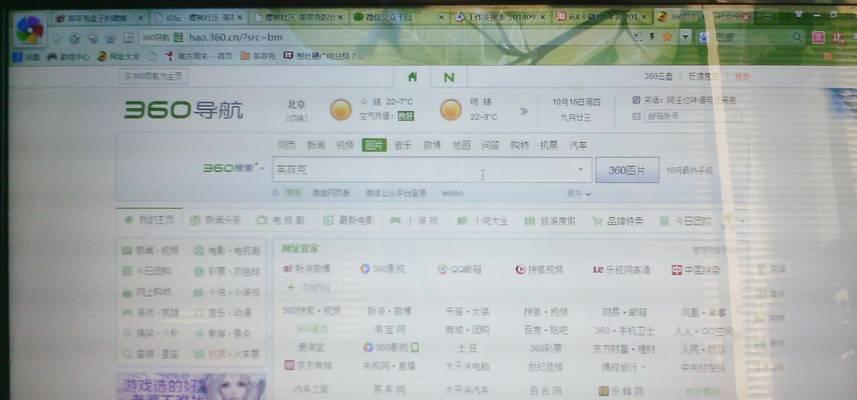This screenshot has height=400, width=857.
Task: Open 世纪佳缘 link
Action: coord(545,367)
